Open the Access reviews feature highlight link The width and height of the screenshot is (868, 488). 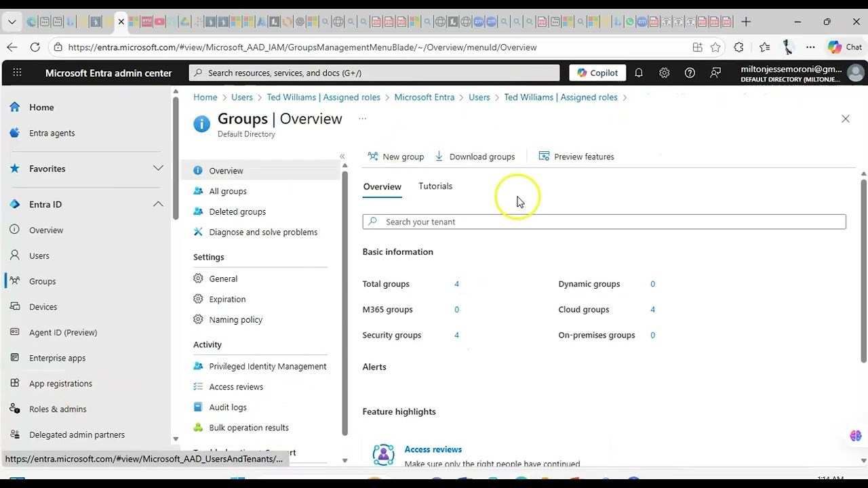click(x=433, y=449)
